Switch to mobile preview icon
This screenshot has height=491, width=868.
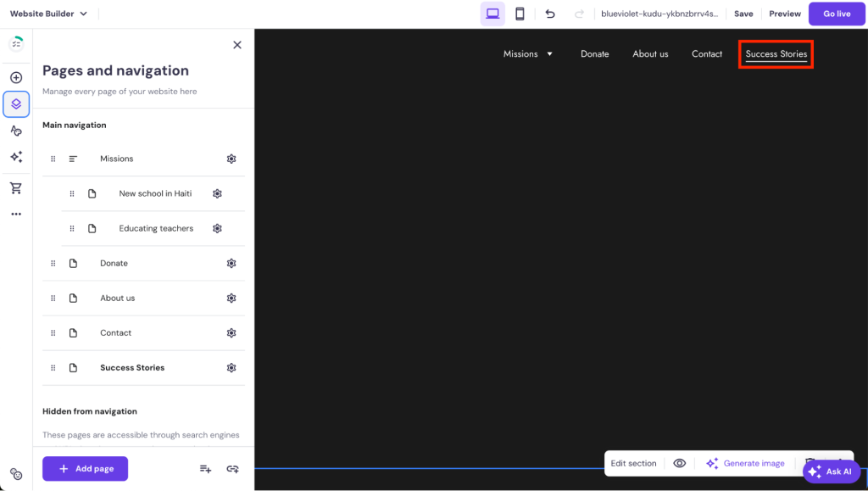tap(520, 14)
